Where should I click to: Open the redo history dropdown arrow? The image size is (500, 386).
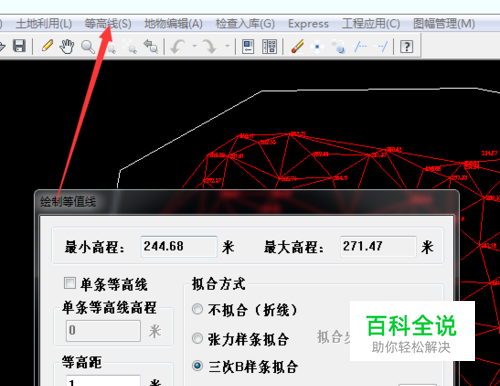click(x=227, y=46)
